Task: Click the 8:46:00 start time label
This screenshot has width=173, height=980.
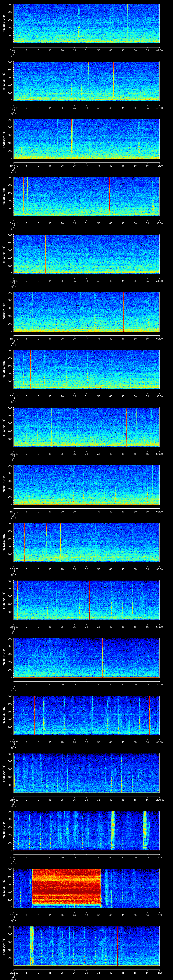Action: point(14,50)
